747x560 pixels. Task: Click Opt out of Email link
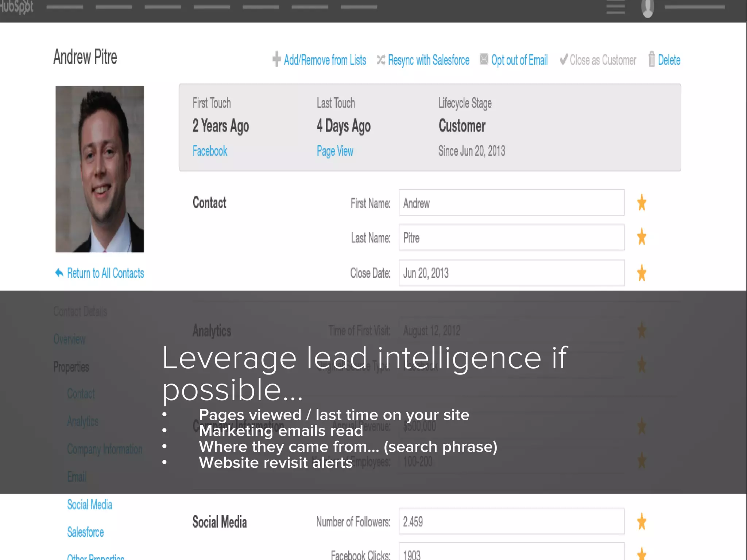pyautogui.click(x=519, y=60)
